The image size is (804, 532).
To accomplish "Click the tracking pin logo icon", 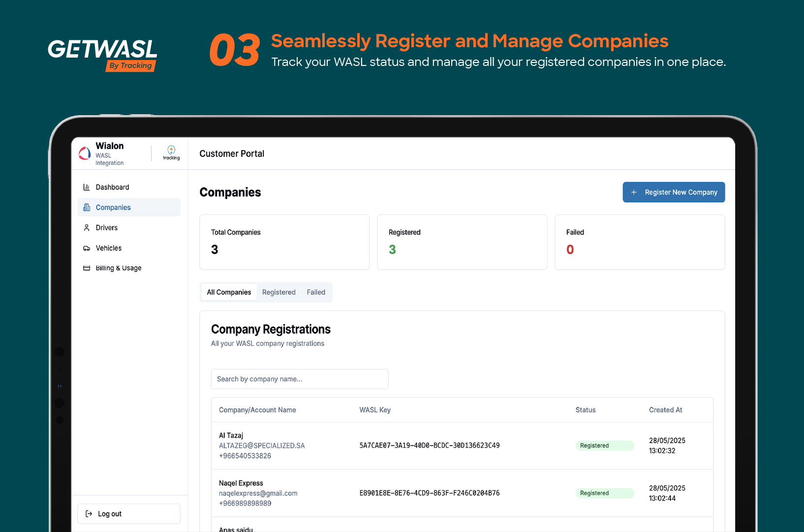I will pyautogui.click(x=171, y=153).
